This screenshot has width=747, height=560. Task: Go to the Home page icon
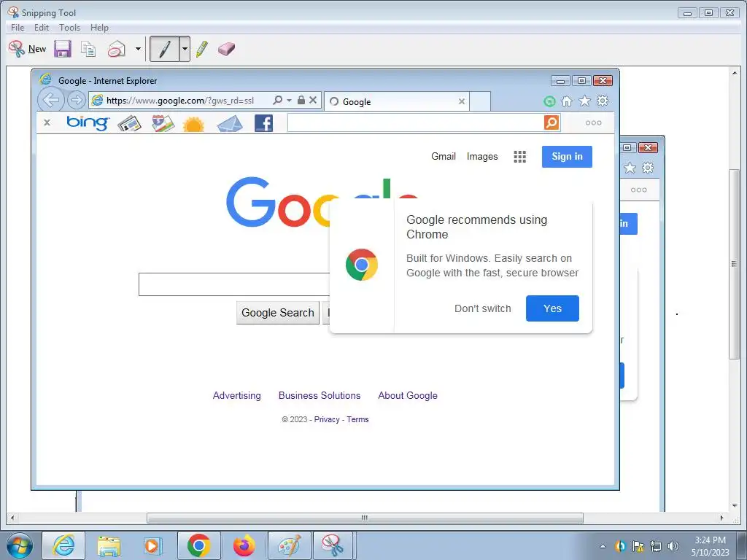click(567, 101)
